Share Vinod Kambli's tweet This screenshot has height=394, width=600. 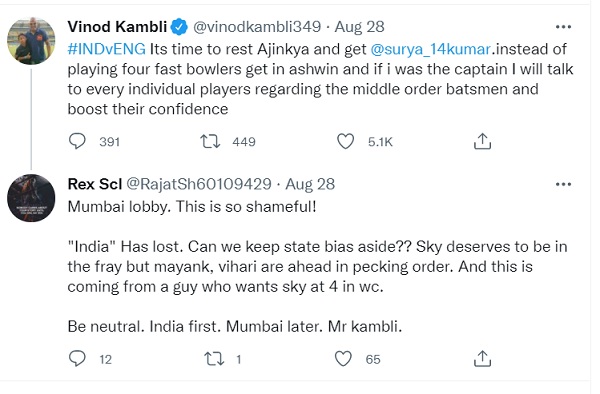coord(482,141)
